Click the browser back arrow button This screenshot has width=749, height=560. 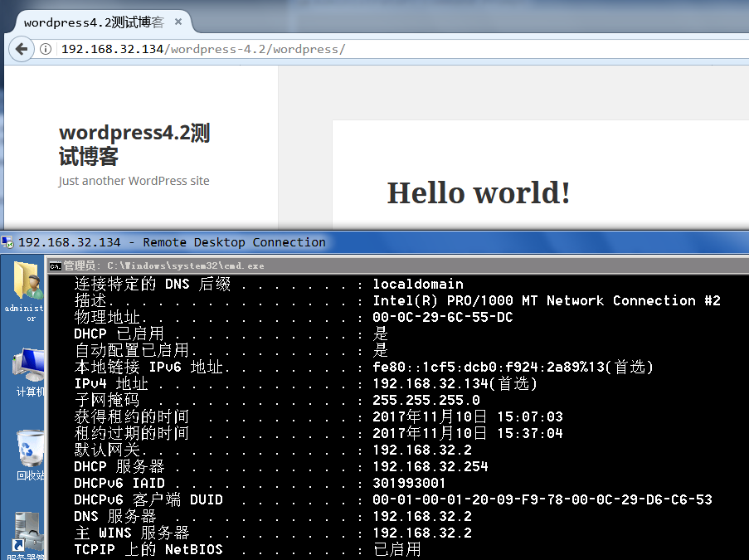point(22,49)
